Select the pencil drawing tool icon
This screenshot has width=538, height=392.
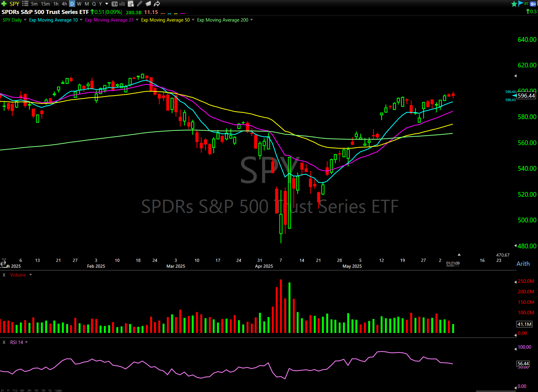pyautogui.click(x=140, y=4)
